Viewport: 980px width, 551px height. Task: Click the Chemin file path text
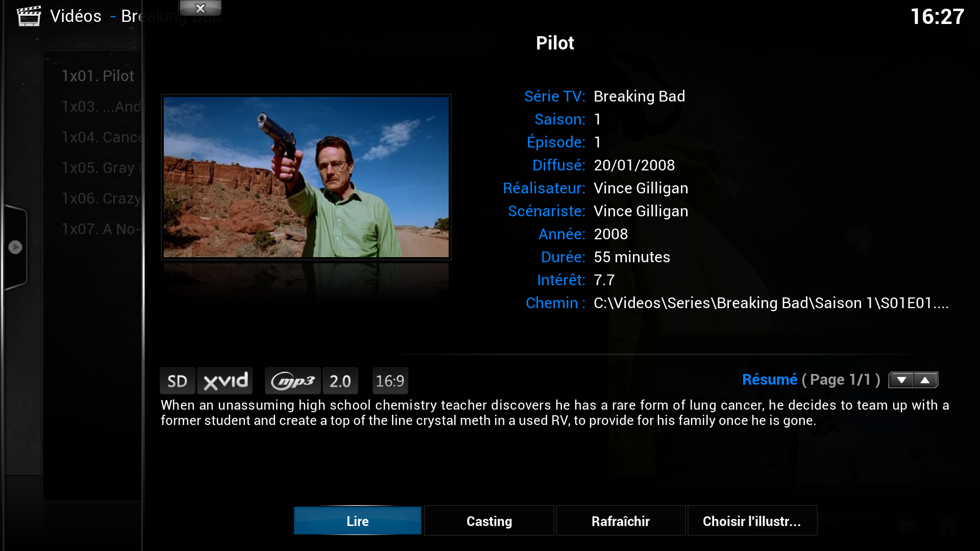pos(771,303)
